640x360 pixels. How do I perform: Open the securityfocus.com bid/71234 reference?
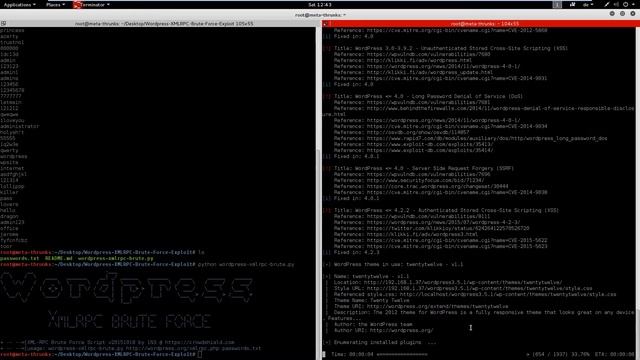pos(425,180)
